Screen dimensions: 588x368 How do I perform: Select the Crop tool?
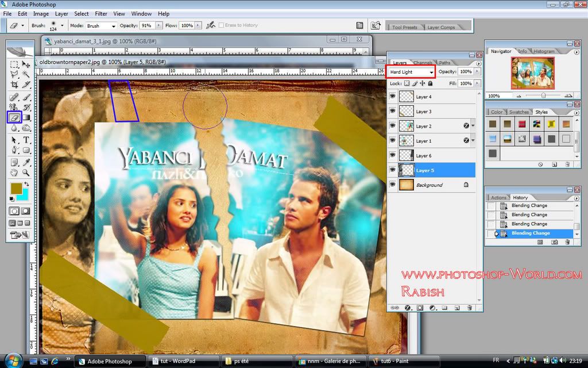tap(14, 85)
